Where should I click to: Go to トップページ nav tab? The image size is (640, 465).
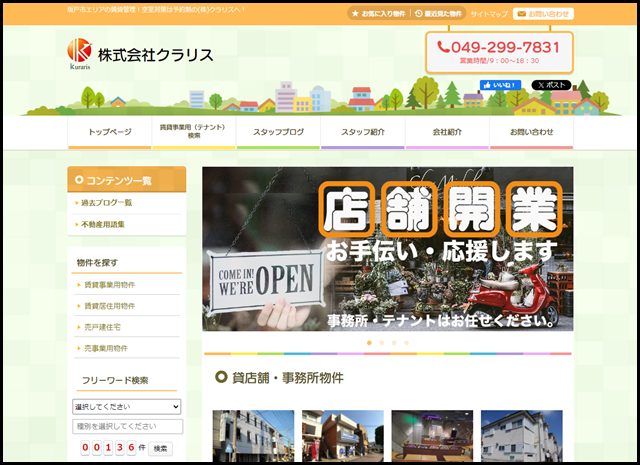tap(109, 133)
